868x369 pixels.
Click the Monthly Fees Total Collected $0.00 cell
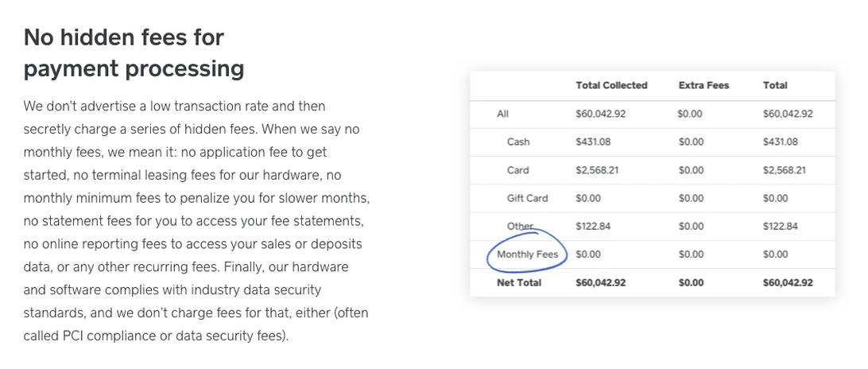pyautogui.click(x=589, y=254)
